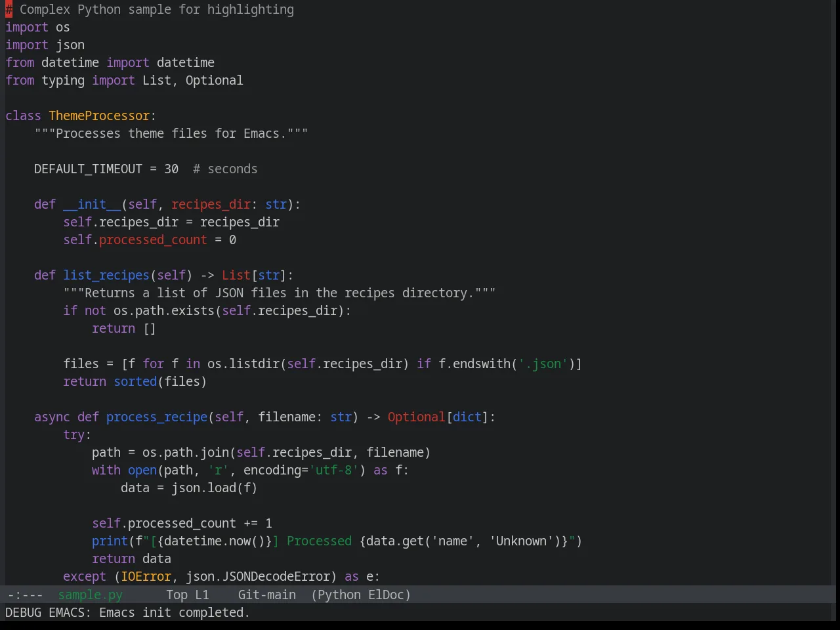
Task: Click the 'from datetime import datetime' line
Action: coord(110,63)
